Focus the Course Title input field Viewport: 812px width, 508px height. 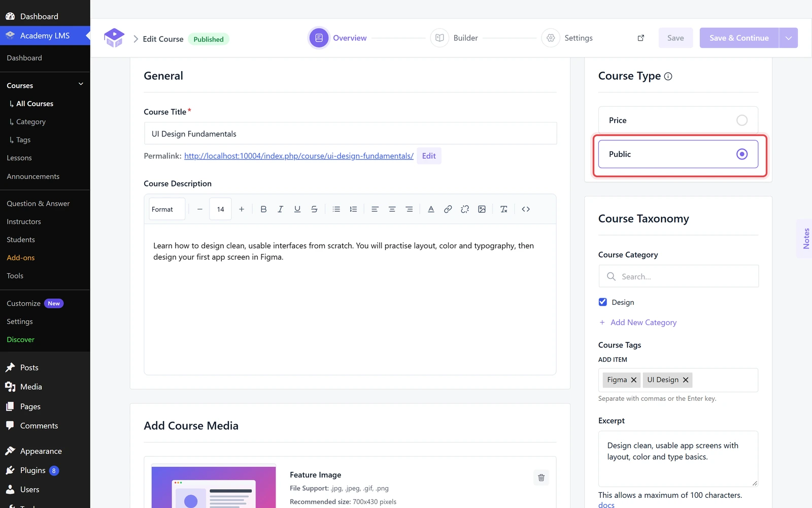tap(350, 134)
